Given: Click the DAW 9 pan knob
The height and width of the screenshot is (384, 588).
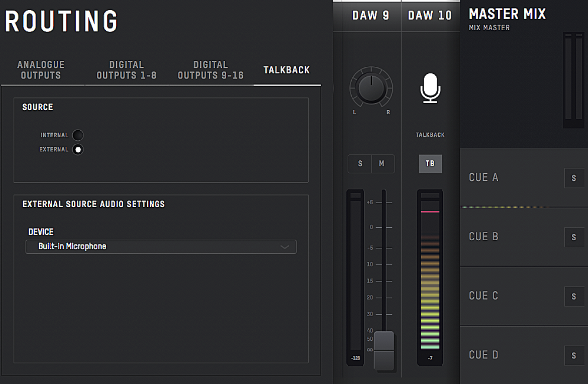Looking at the screenshot, I should [371, 88].
